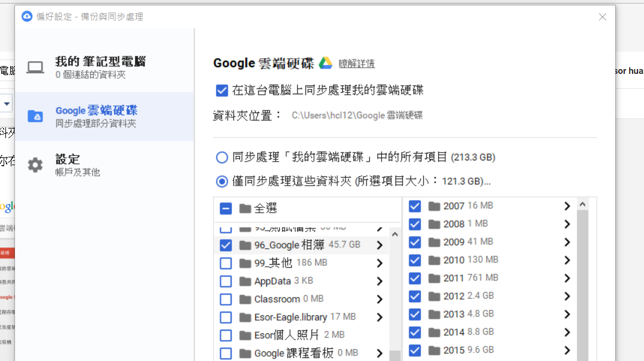644x361 pixels.
Task: Click the Backup and Sync cloud icon in title
Action: (x=26, y=16)
